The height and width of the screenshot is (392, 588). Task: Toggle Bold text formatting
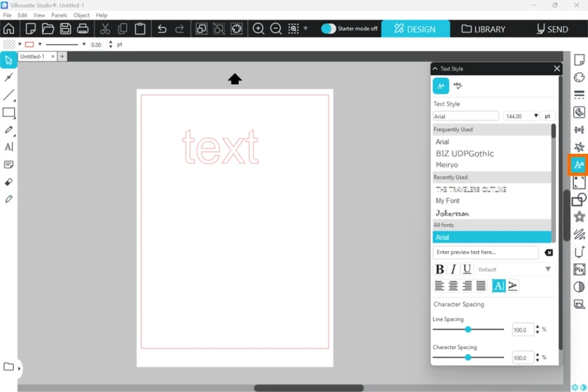(x=439, y=269)
